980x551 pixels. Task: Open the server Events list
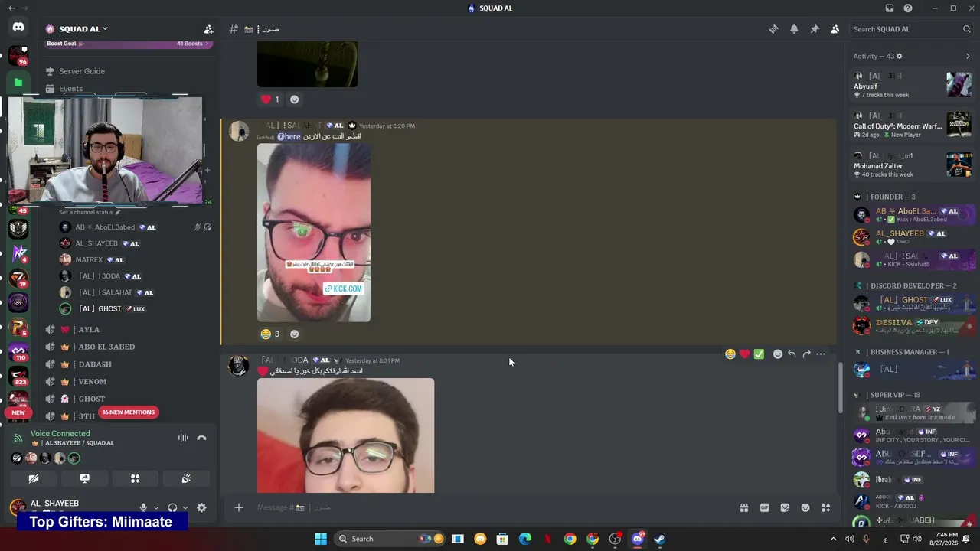point(70,89)
